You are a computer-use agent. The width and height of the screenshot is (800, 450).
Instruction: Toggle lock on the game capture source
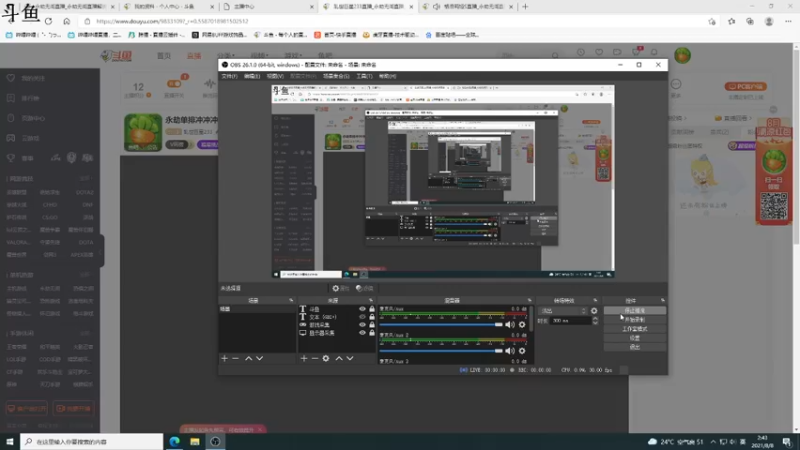[372, 324]
